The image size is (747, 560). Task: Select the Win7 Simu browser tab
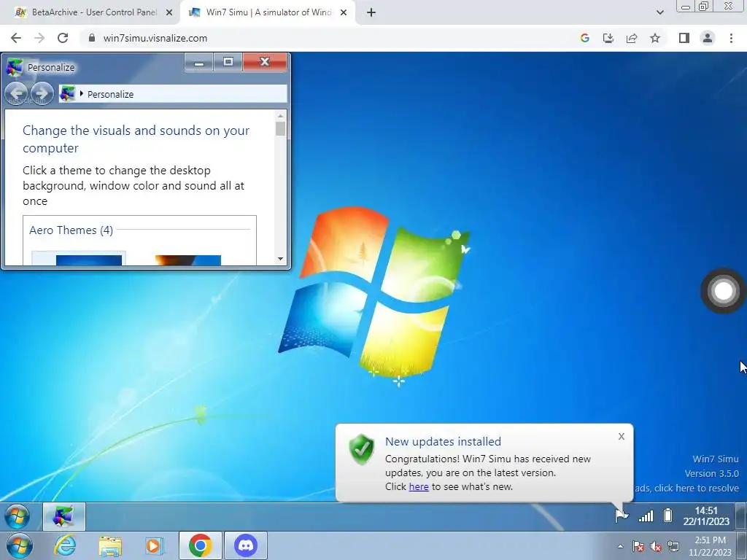(268, 12)
